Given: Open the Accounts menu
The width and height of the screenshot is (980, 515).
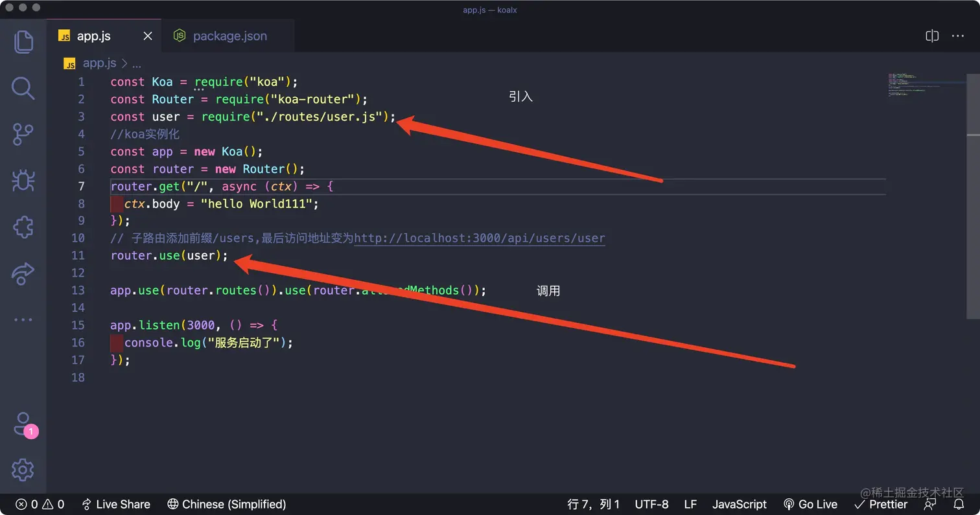Looking at the screenshot, I should pyautogui.click(x=25, y=425).
